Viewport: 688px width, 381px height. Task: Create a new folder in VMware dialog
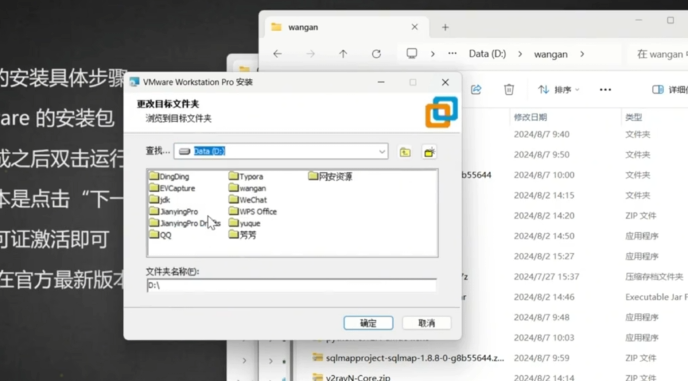point(429,152)
